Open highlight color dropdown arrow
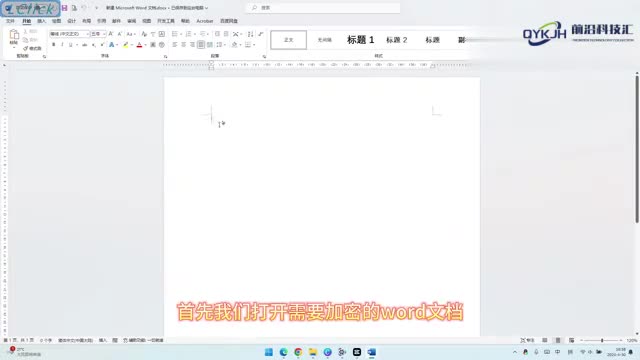 132,44
